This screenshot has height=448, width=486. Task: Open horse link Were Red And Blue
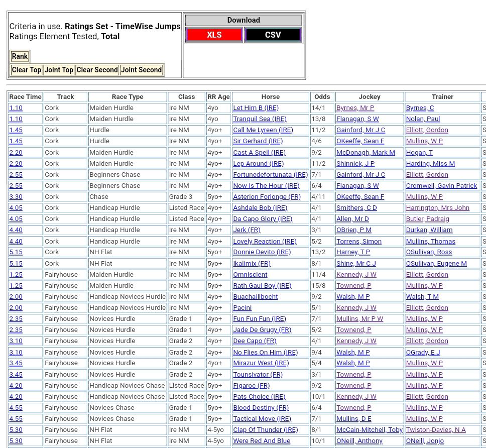pyautogui.click(x=261, y=440)
